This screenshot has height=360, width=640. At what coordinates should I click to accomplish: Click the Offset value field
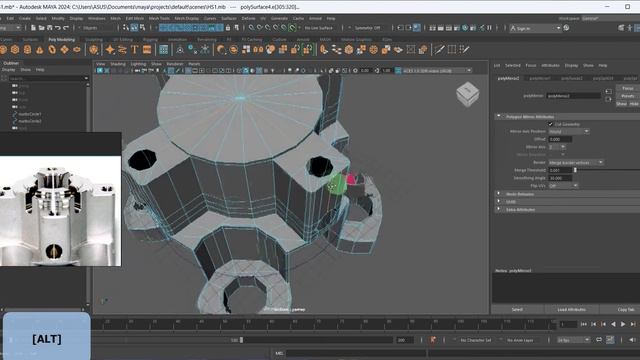pyautogui.click(x=560, y=139)
